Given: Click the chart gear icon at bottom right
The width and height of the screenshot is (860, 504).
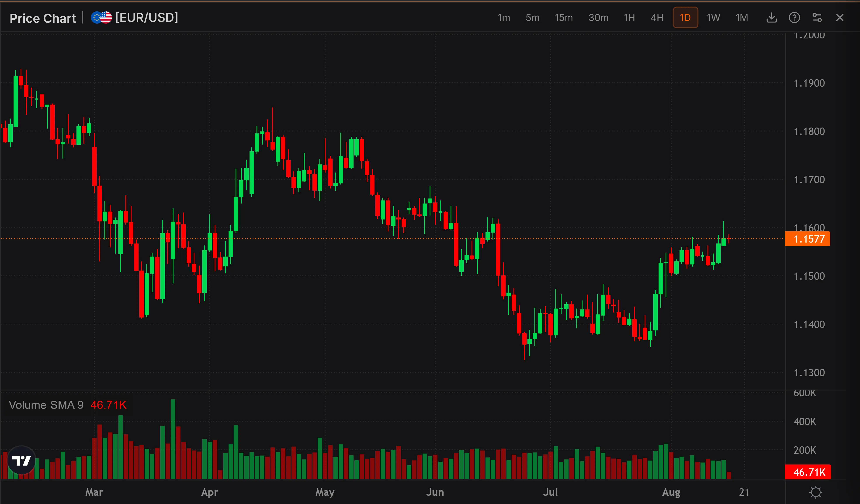Looking at the screenshot, I should coord(816,492).
